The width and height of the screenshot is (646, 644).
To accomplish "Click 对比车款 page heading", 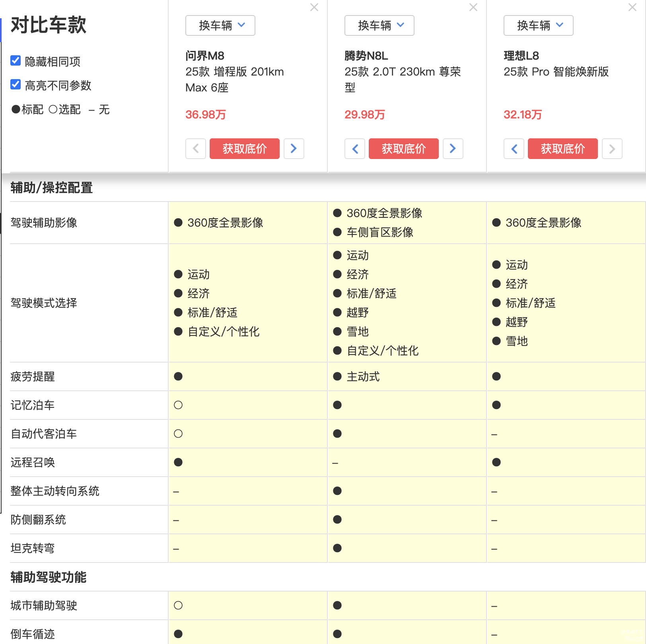I will click(49, 25).
